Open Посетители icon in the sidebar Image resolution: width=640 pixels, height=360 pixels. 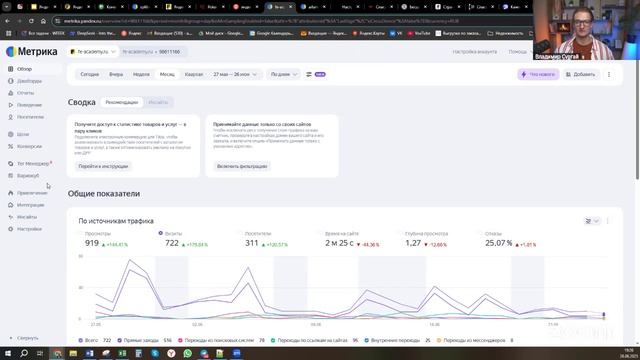[x=11, y=117]
